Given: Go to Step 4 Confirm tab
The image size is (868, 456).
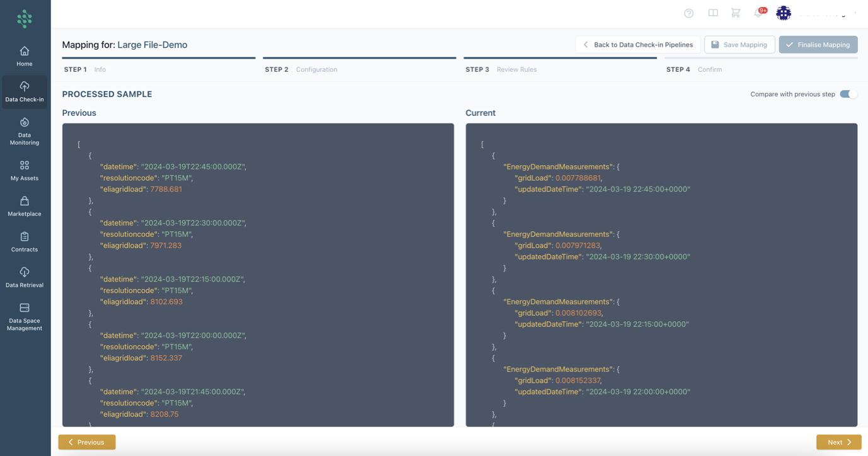Looking at the screenshot, I should click(694, 69).
